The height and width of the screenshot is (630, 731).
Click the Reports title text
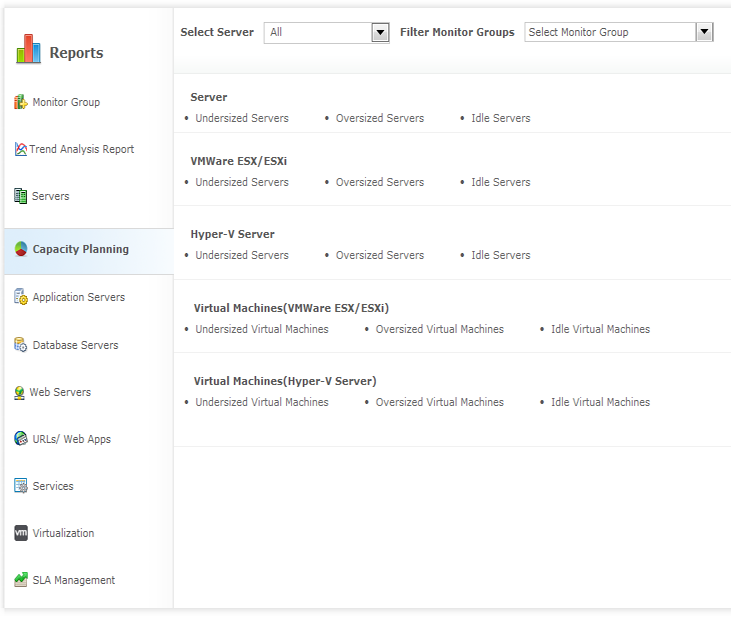pyautogui.click(x=76, y=53)
